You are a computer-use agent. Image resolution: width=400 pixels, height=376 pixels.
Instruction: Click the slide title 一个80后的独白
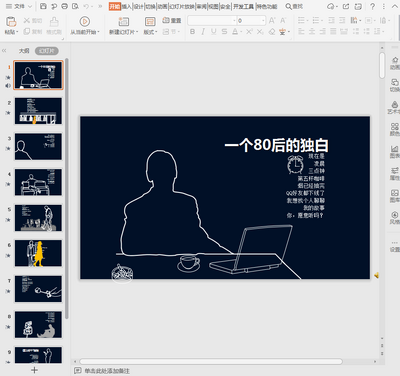[277, 145]
